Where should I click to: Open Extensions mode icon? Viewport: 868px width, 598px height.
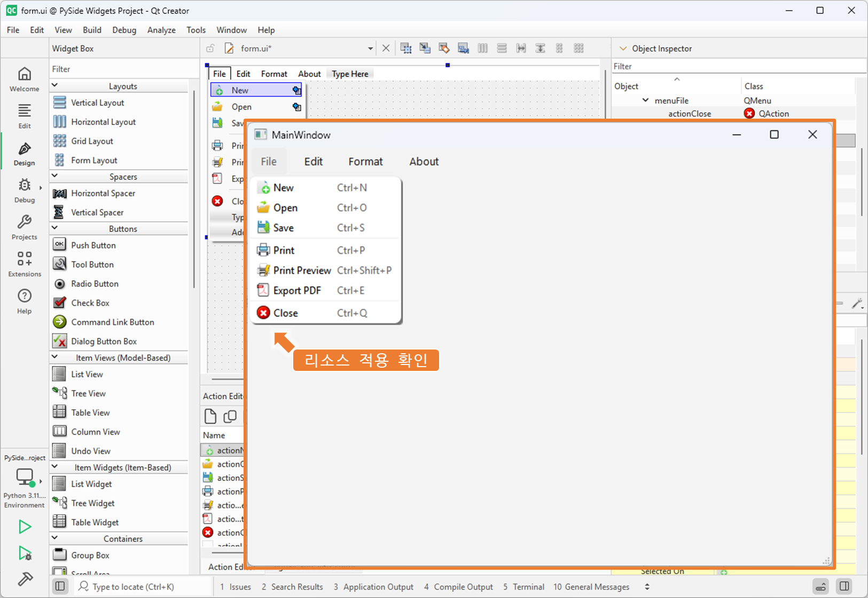pos(25,265)
